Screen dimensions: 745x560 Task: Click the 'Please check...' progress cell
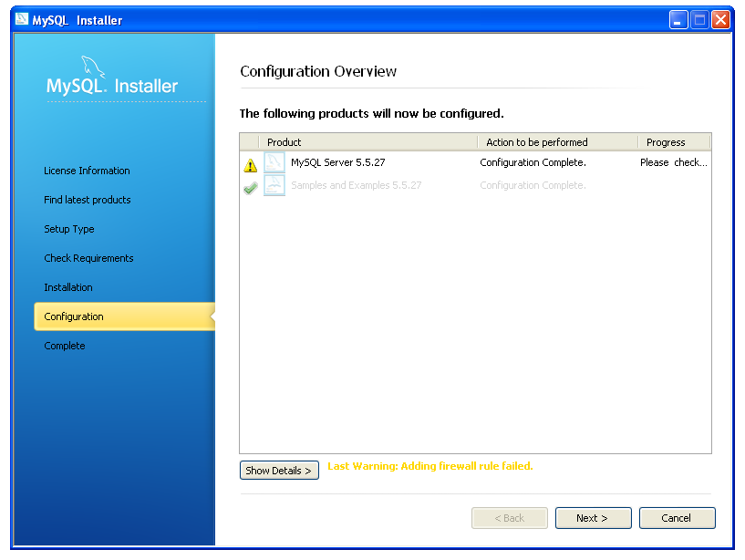[673, 162]
